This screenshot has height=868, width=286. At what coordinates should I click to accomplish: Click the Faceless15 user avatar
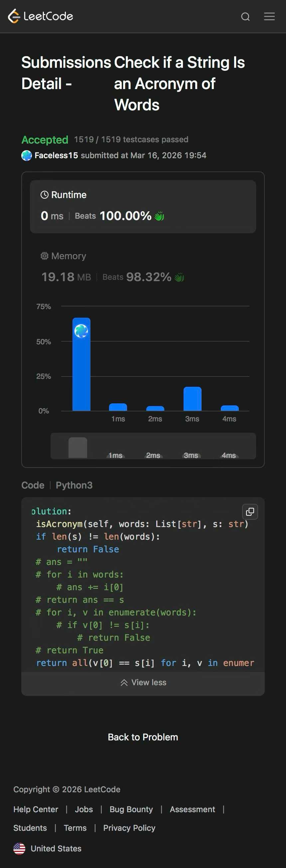pyautogui.click(x=27, y=155)
